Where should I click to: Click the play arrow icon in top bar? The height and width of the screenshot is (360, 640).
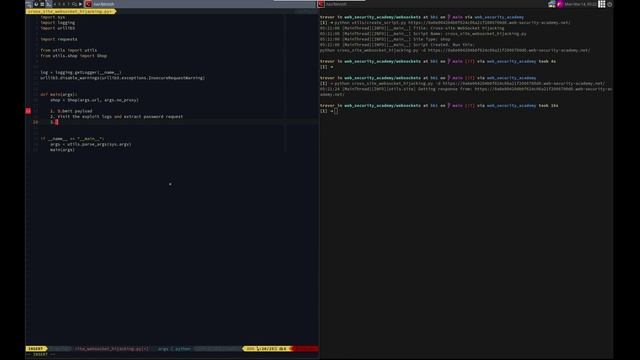80,4
